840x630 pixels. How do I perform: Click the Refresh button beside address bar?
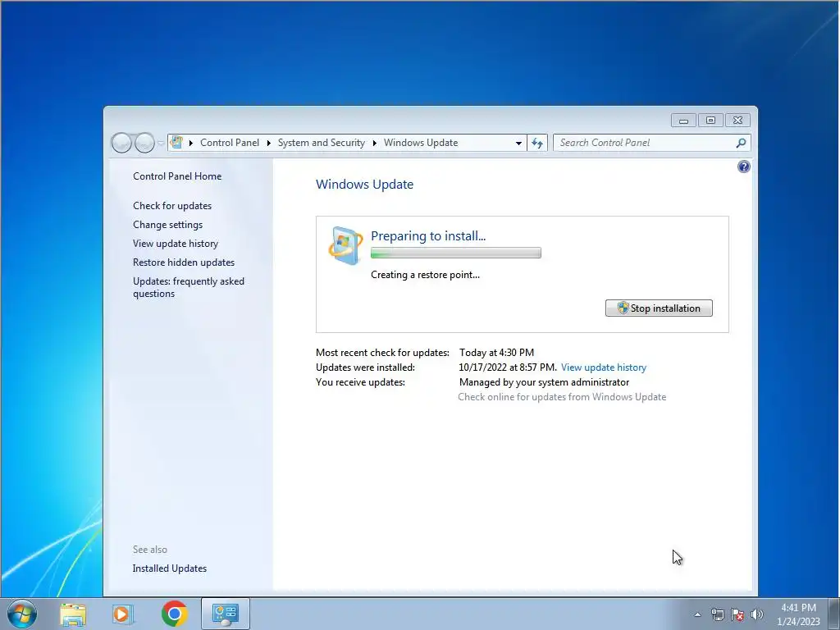[537, 143]
